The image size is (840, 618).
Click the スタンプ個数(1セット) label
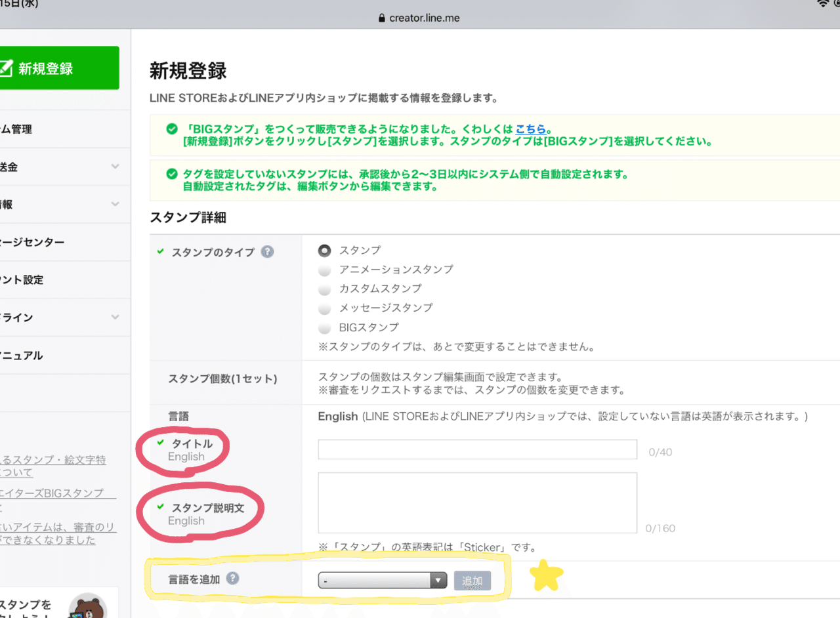(x=223, y=379)
